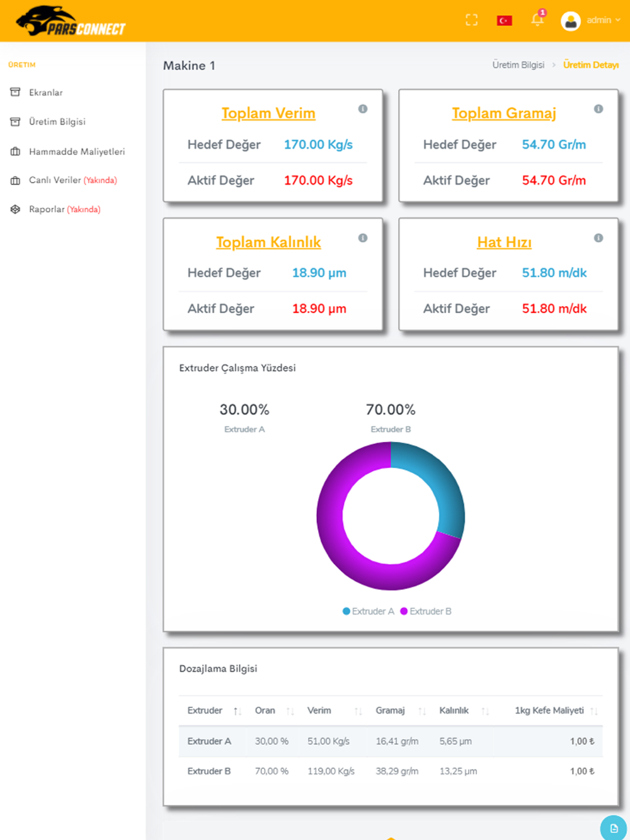This screenshot has width=630, height=840.
Task: Open Hammadde Maliyetleri sidebar item
Action: (x=76, y=152)
